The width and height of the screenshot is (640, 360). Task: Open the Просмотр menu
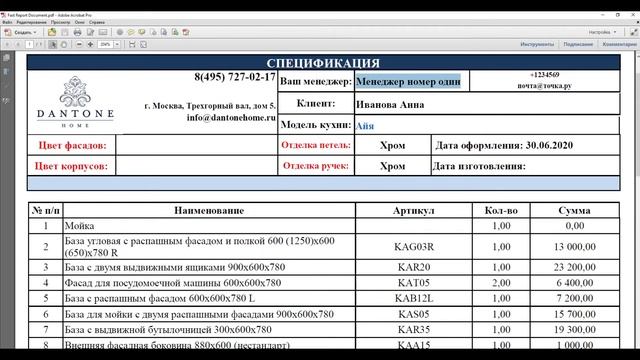click(x=60, y=22)
